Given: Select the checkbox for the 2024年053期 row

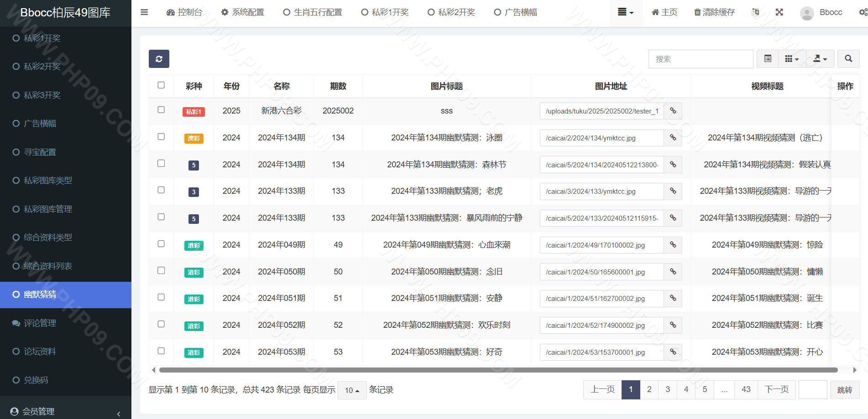Looking at the screenshot, I should pyautogui.click(x=161, y=351).
